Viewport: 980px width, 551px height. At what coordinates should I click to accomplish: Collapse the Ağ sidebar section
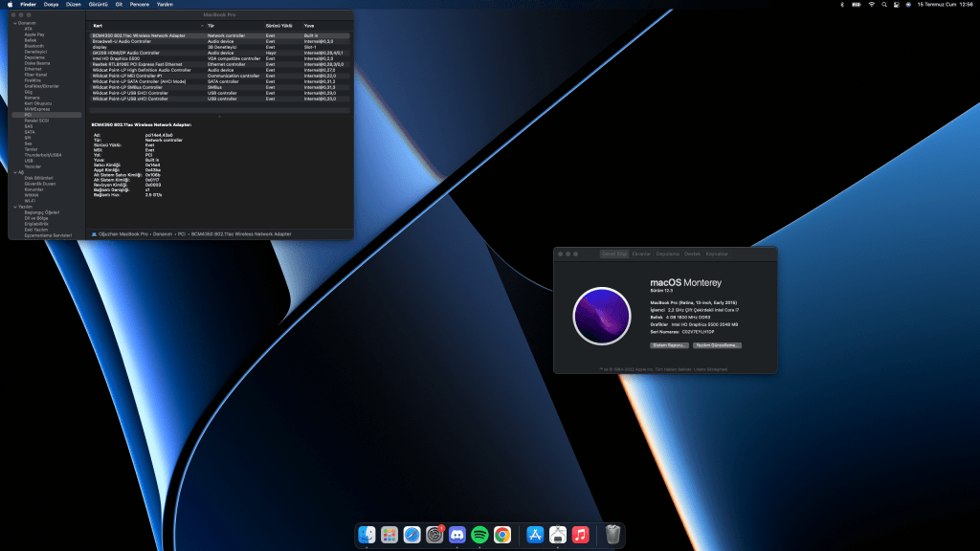[15, 172]
